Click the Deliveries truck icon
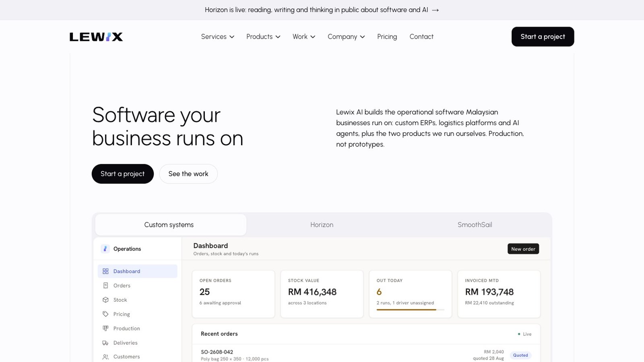This screenshot has width=644, height=362. 105,343
